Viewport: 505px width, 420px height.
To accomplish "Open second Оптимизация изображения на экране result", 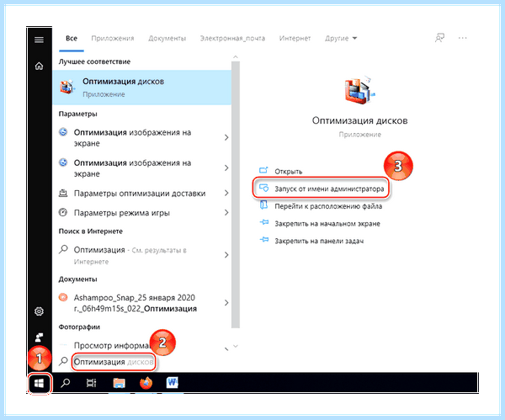I will click(141, 168).
